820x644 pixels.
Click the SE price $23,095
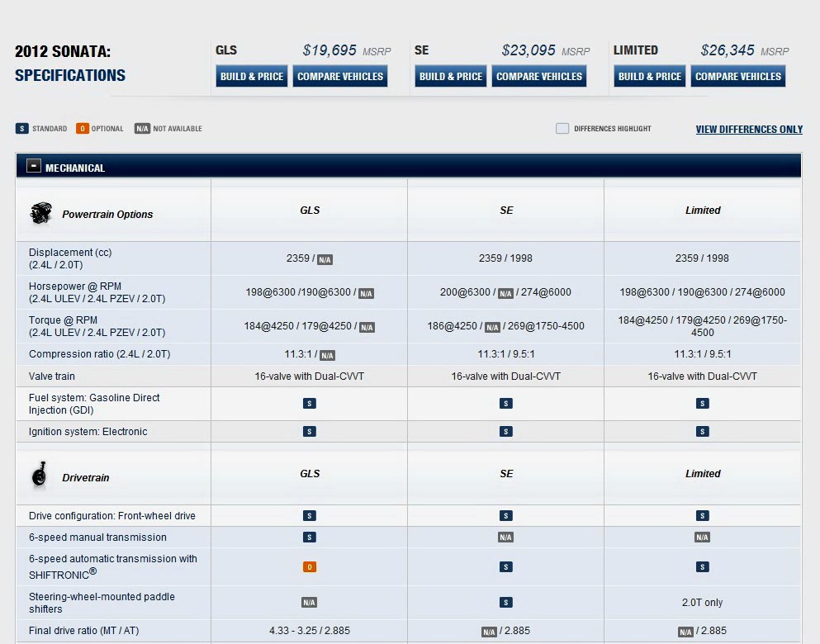pos(528,50)
